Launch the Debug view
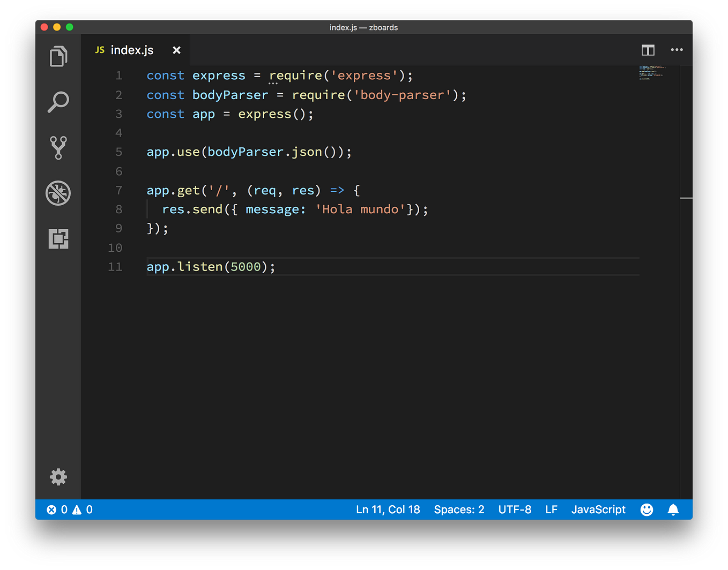This screenshot has height=570, width=728. coord(58,193)
